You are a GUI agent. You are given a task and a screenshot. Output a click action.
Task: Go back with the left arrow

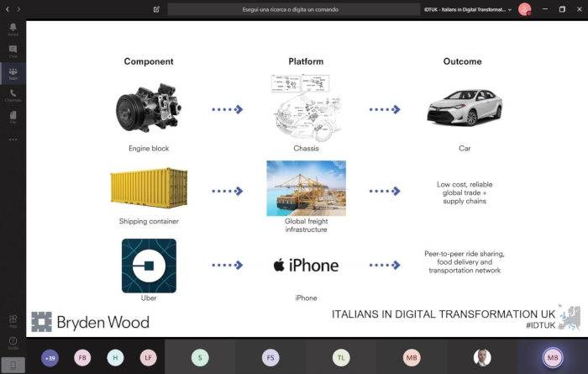pyautogui.click(x=7, y=9)
